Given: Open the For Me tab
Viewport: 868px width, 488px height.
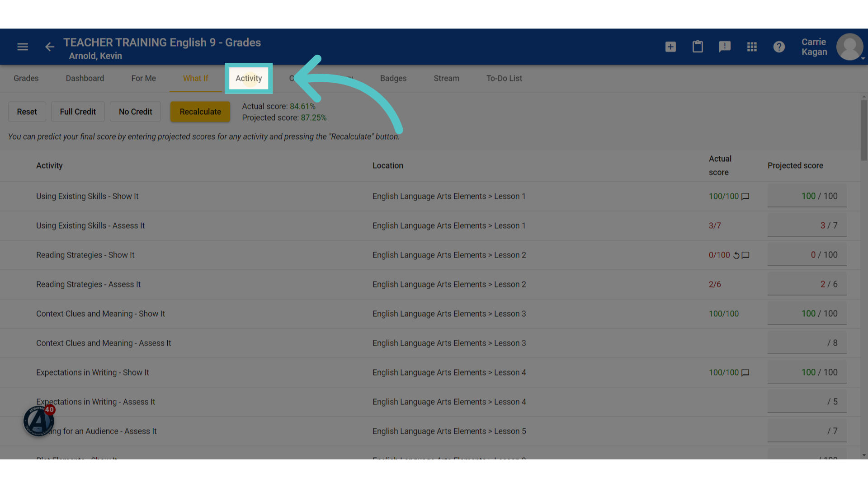Looking at the screenshot, I should click(x=144, y=78).
